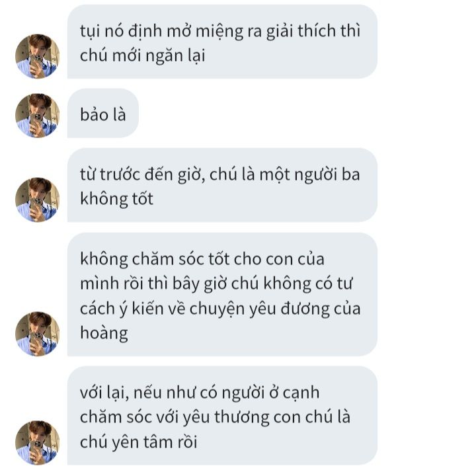Click the phrase 'một người ba' in the third message

coord(309,175)
